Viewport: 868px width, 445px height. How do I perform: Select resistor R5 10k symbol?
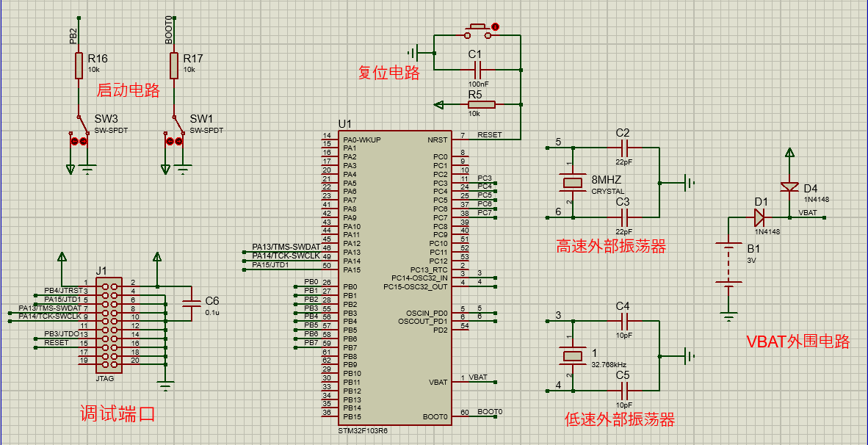coord(482,104)
